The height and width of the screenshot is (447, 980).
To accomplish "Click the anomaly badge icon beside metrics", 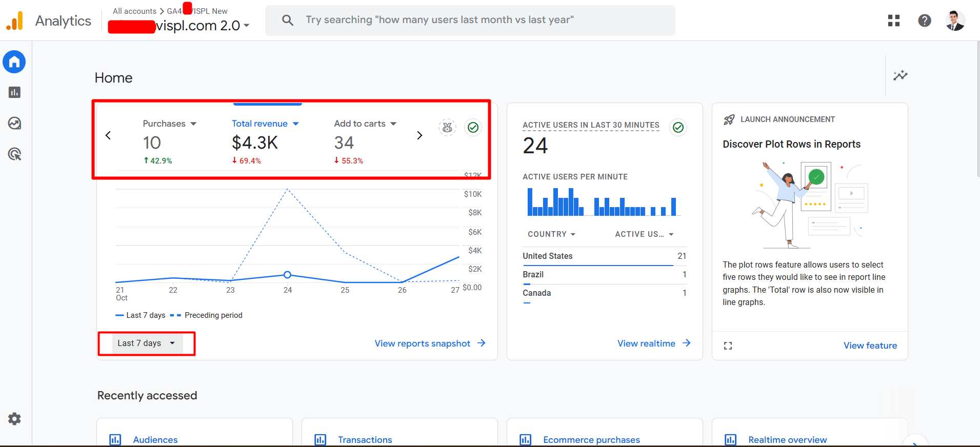I will (447, 127).
